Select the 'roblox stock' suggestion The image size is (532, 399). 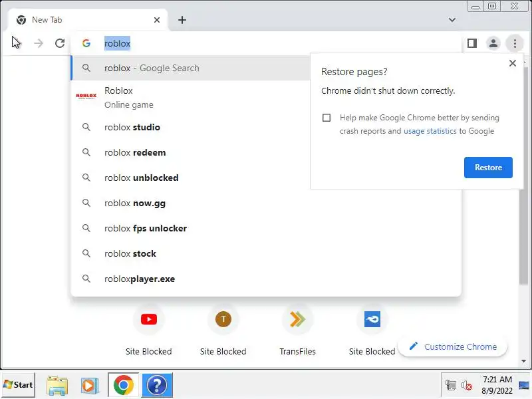click(x=266, y=254)
